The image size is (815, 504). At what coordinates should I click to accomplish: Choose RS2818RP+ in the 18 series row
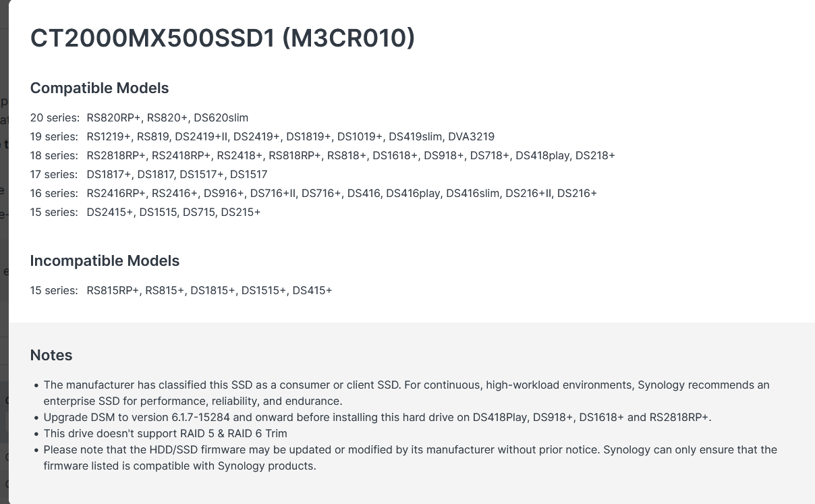pyautogui.click(x=116, y=155)
